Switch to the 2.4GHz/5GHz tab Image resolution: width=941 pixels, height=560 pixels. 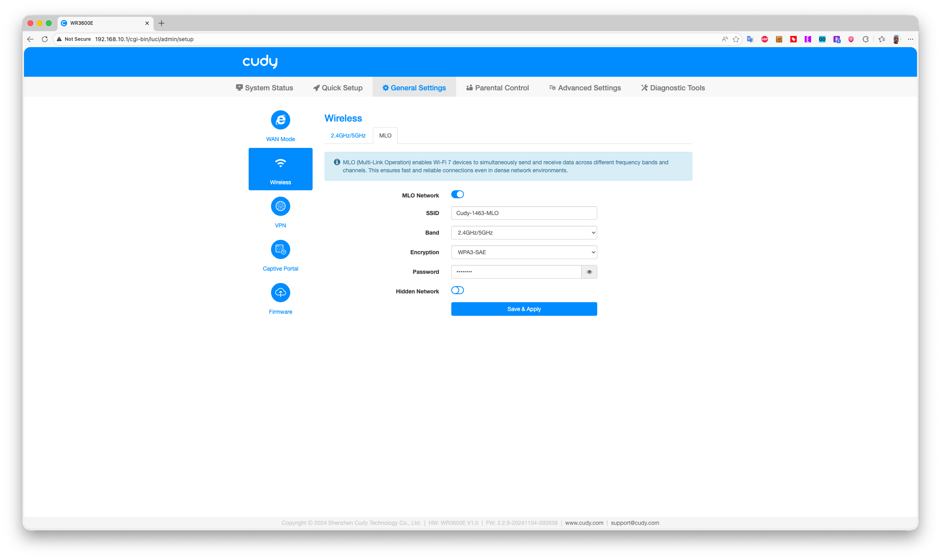pyautogui.click(x=348, y=136)
